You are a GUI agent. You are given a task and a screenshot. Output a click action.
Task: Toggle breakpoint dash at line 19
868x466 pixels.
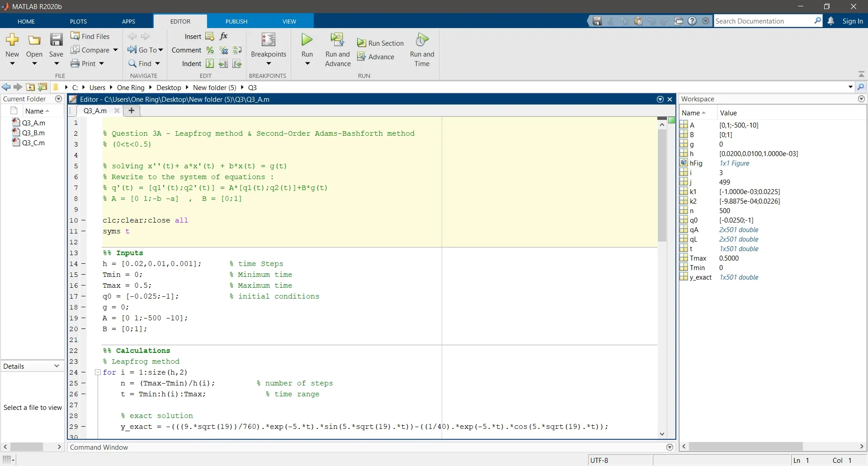tap(84, 318)
